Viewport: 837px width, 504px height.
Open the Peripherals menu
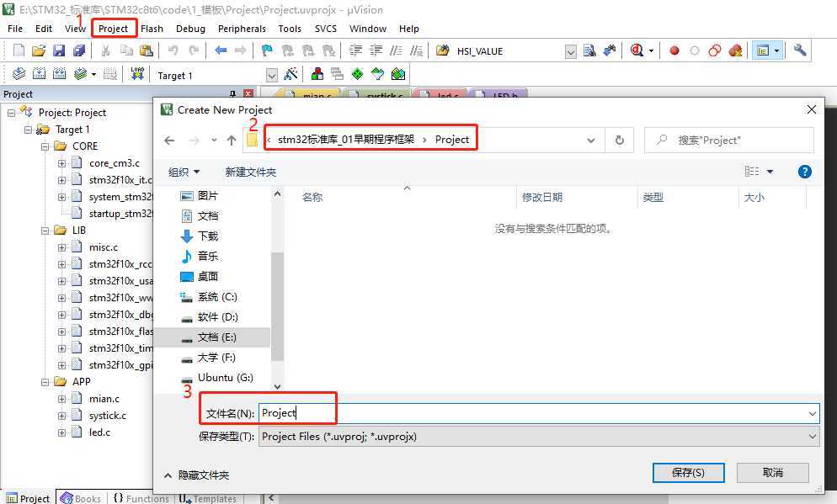[x=242, y=29]
